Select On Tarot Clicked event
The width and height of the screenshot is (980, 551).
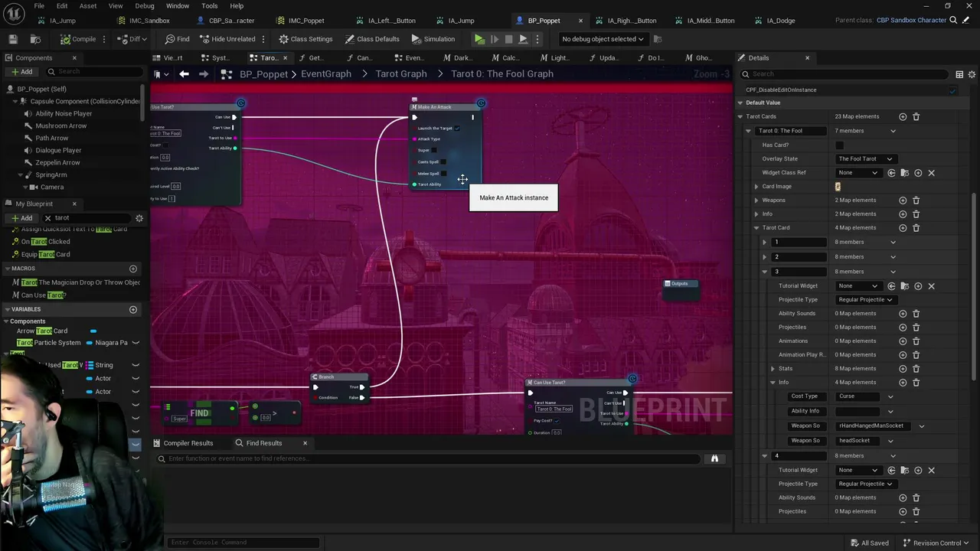(x=45, y=242)
